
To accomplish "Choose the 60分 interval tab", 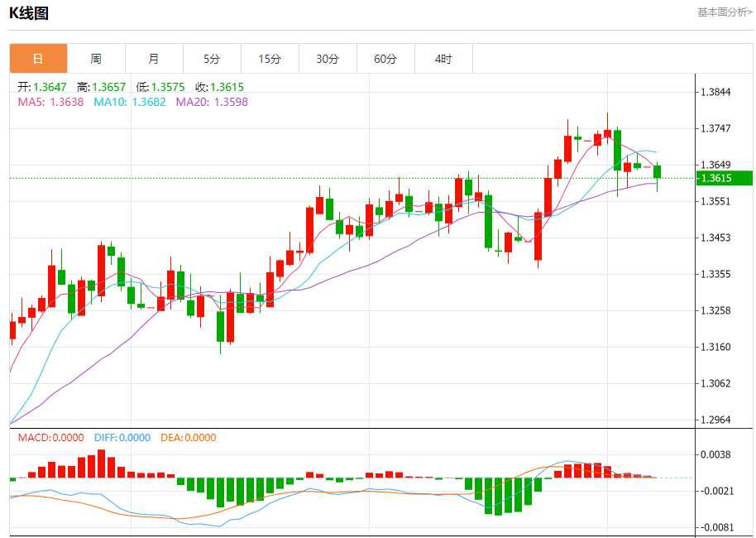I will coord(385,59).
